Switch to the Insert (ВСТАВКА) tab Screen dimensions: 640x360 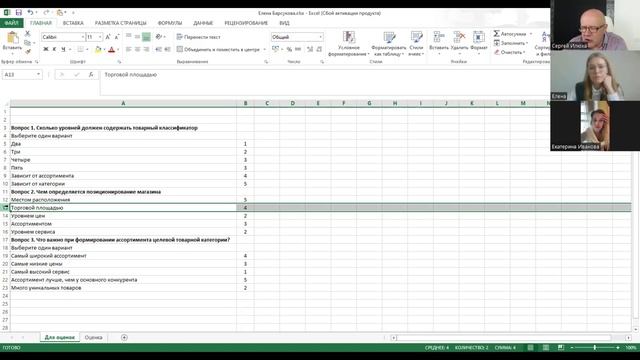(x=73, y=23)
